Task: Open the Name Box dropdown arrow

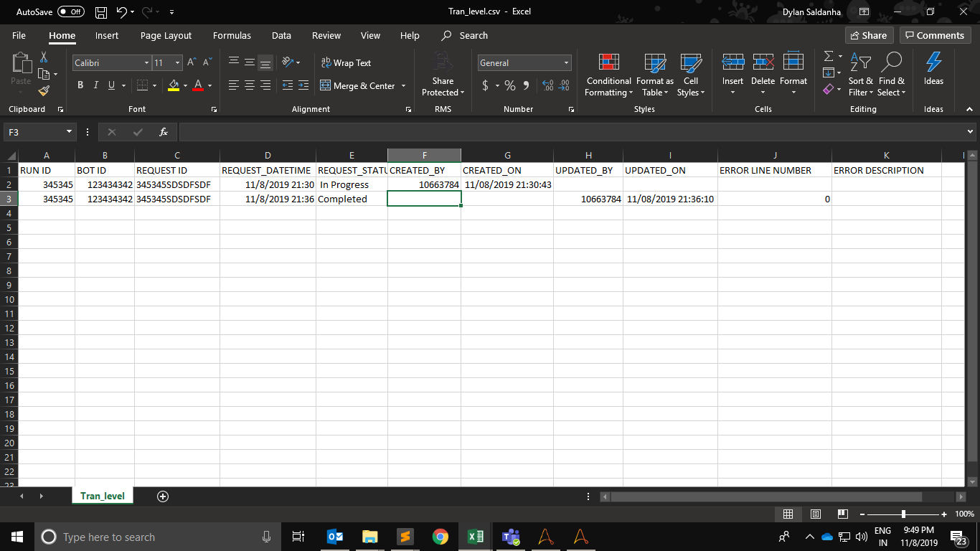Action: (x=70, y=132)
